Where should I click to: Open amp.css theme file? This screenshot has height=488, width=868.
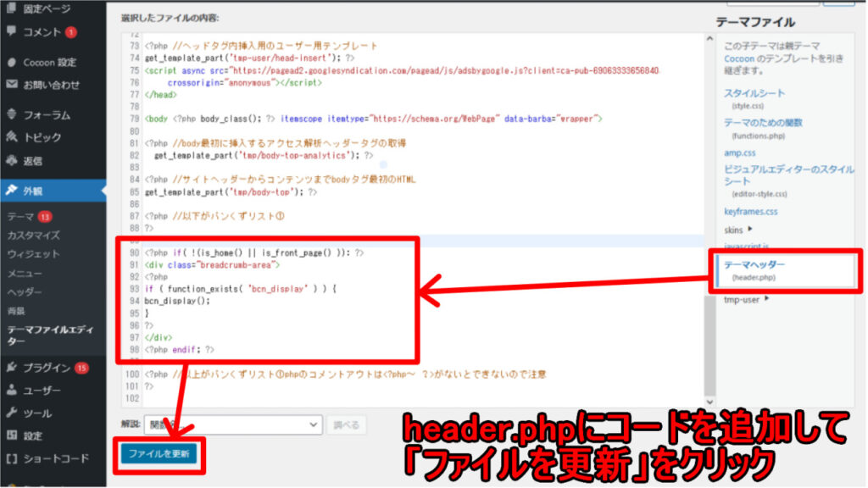739,152
